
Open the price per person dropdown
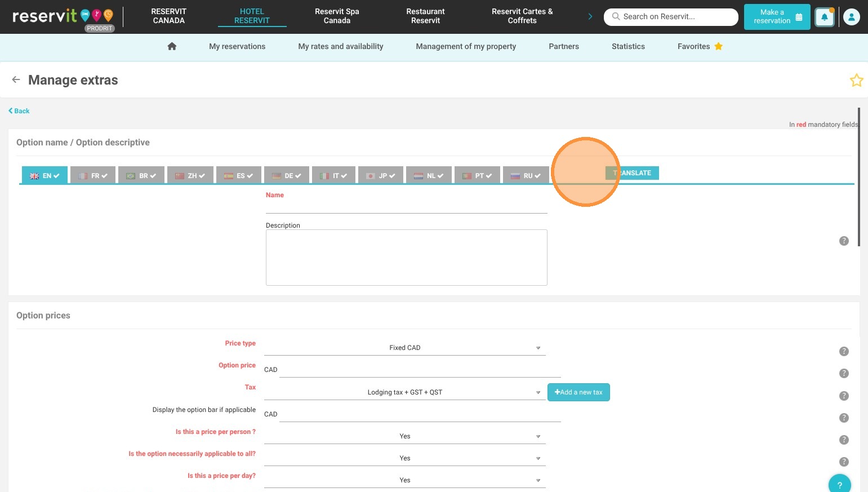tap(405, 436)
